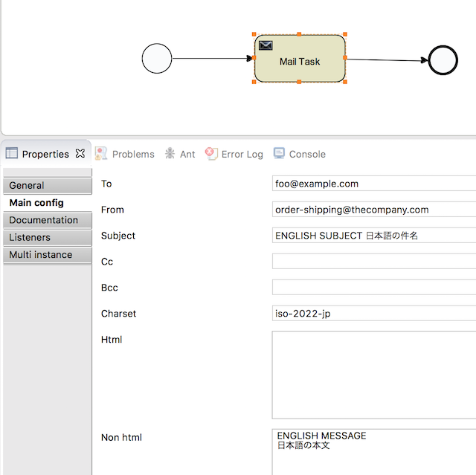Image resolution: width=476 pixels, height=475 pixels.
Task: Close the Properties view tab
Action: [80, 154]
